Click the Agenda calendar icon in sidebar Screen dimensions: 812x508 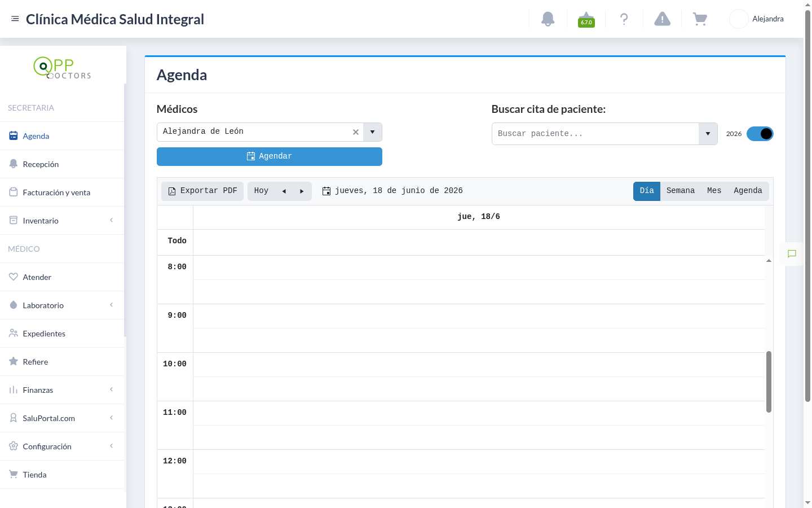14,135
